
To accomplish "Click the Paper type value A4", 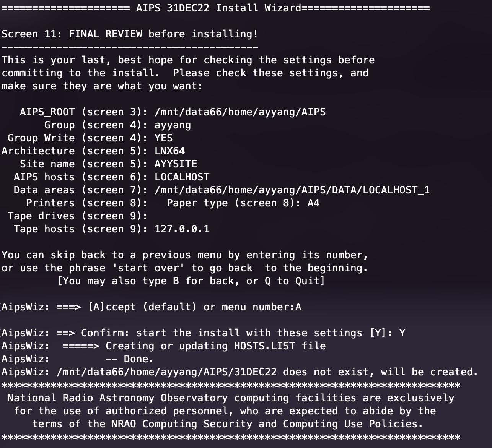I will pos(313,203).
